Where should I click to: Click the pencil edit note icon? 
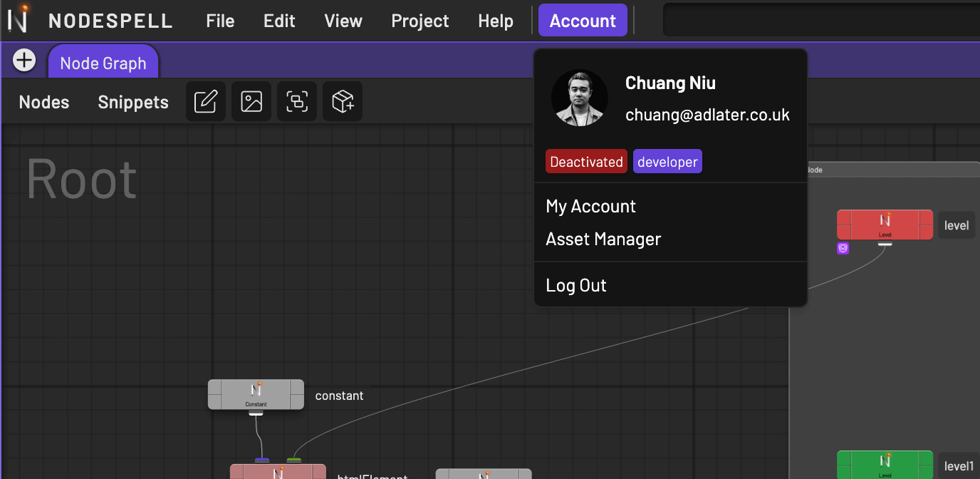(206, 102)
